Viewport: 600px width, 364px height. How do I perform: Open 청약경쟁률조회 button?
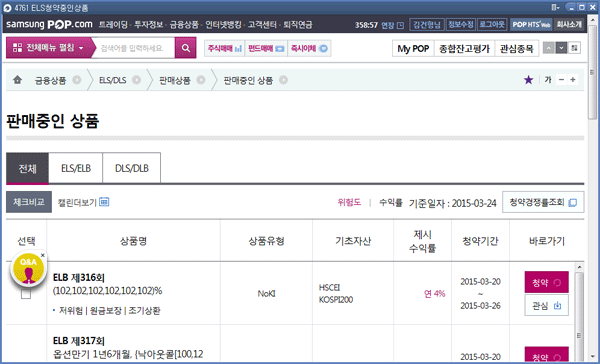(543, 202)
